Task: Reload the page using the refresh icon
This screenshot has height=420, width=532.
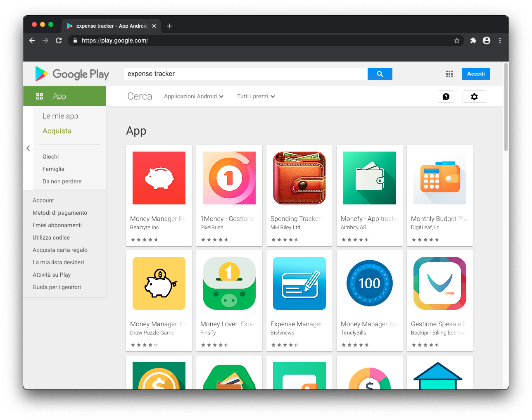Action: tap(59, 40)
